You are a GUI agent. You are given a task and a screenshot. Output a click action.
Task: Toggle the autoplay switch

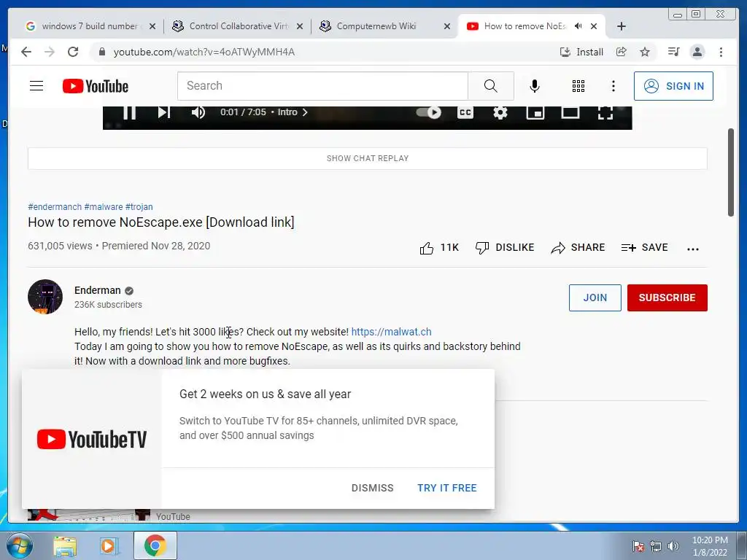(x=428, y=112)
